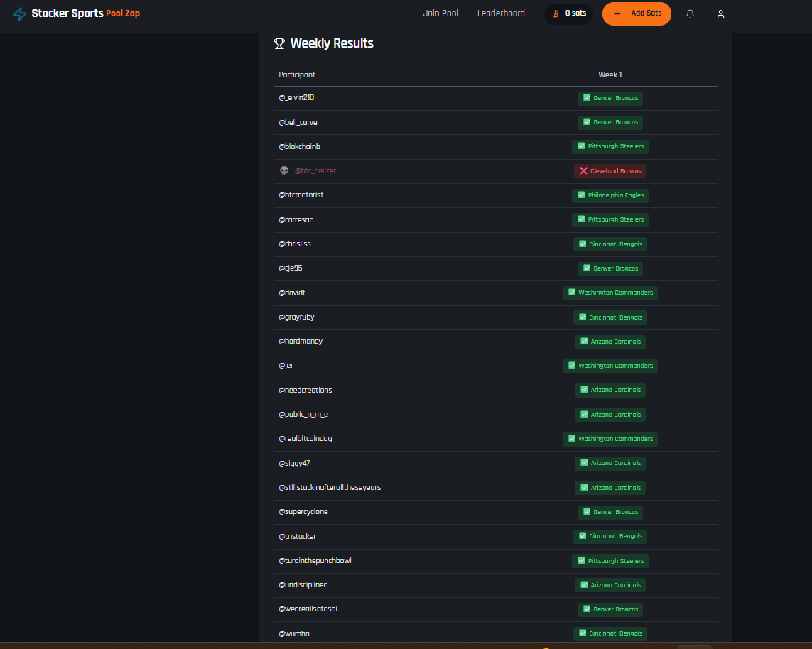Select participant @stillstackinafteralltheseyears
Viewport: 812px width, 649px height.
[x=330, y=488]
